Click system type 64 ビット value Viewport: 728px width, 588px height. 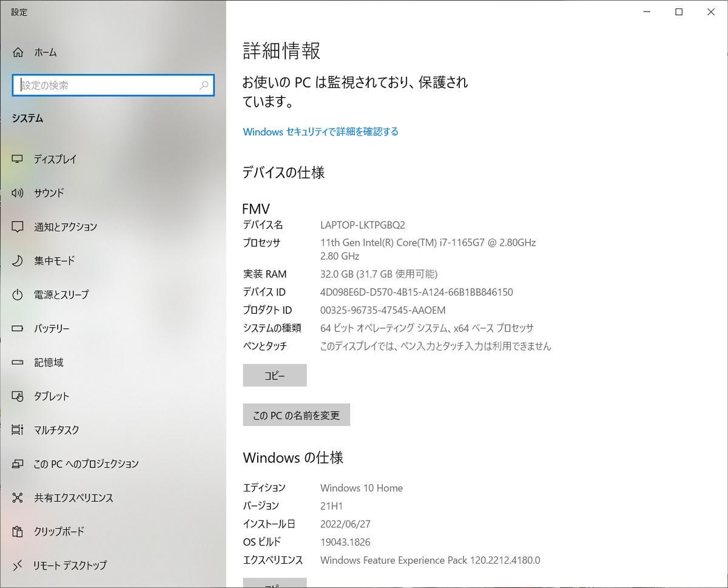427,328
